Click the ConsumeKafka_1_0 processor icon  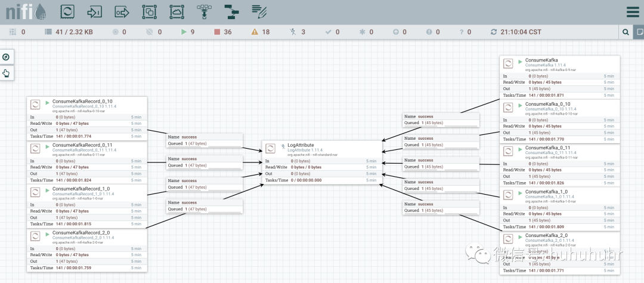click(508, 195)
